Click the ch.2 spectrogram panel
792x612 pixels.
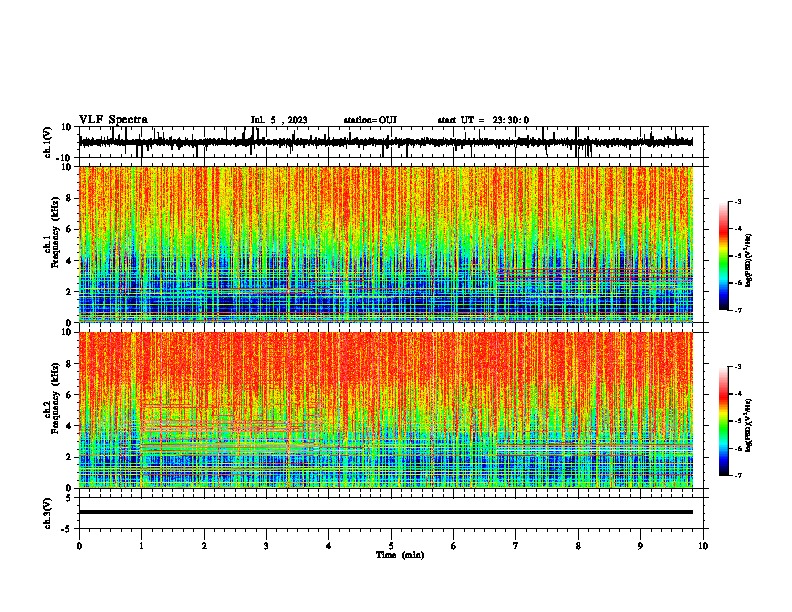(386, 410)
